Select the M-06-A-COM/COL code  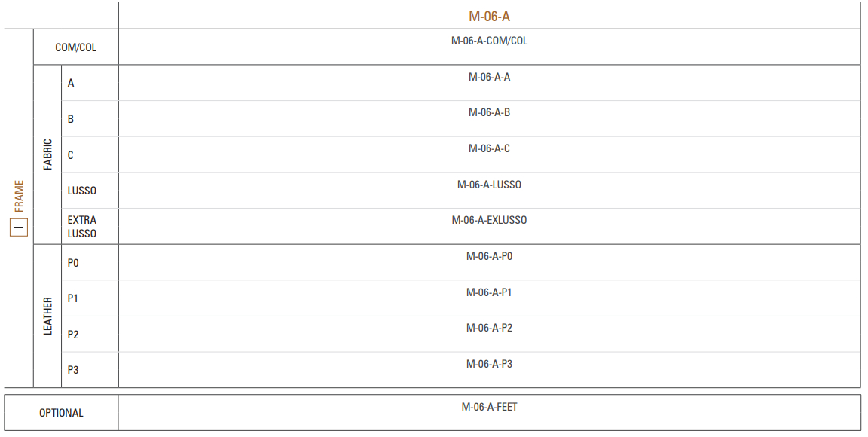[x=489, y=41]
